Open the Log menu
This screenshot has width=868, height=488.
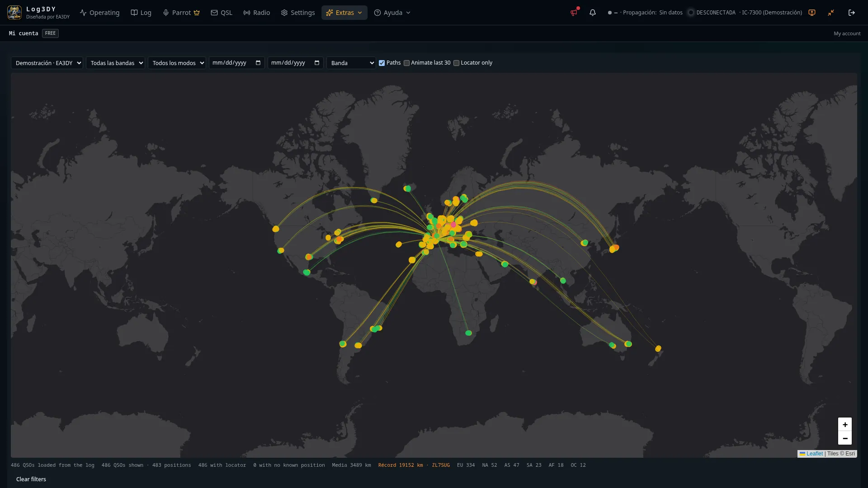point(141,13)
